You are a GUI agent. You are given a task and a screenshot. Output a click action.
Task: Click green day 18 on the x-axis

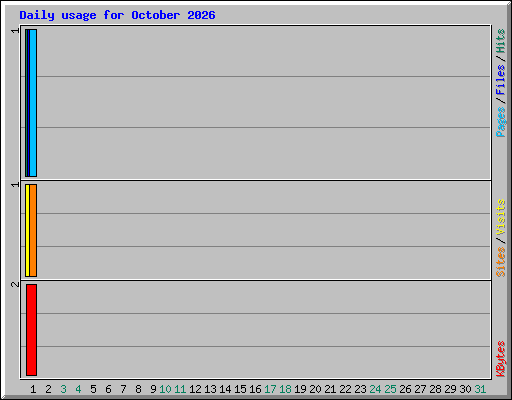pos(285,389)
